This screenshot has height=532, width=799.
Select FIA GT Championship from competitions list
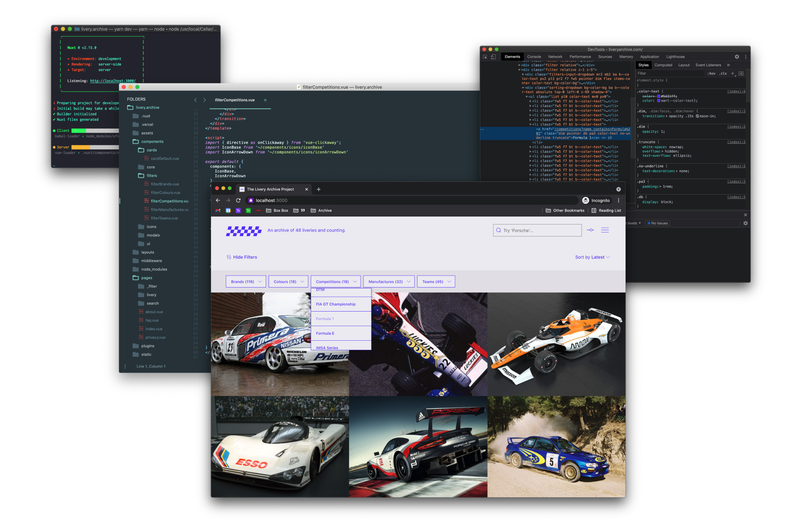(341, 304)
